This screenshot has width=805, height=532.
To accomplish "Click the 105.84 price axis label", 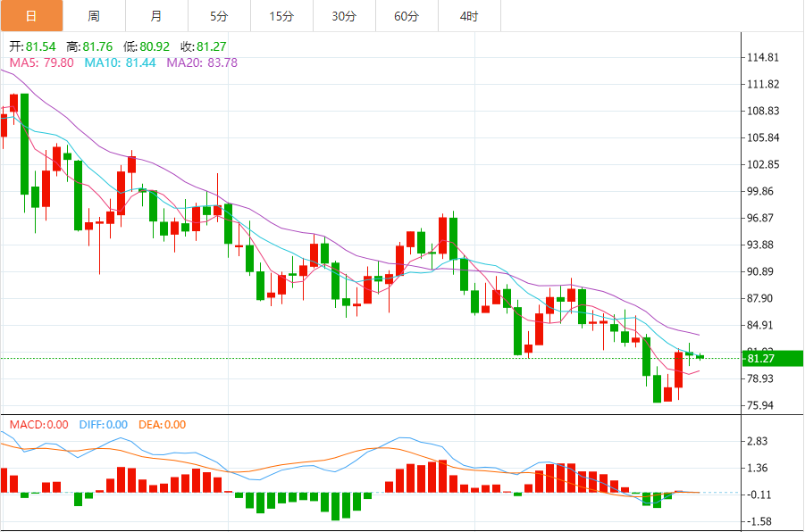I will coord(763,137).
